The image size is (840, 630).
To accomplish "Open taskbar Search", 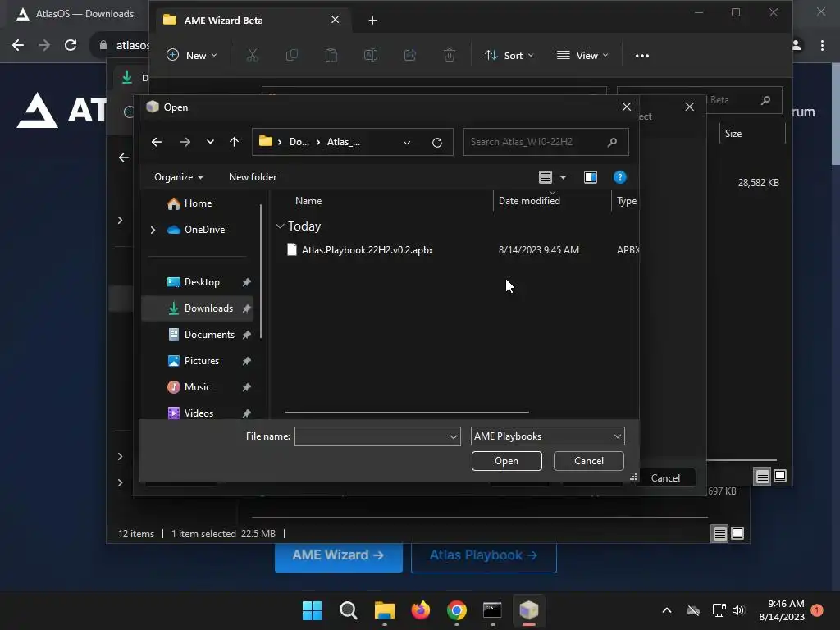I will (x=348, y=610).
